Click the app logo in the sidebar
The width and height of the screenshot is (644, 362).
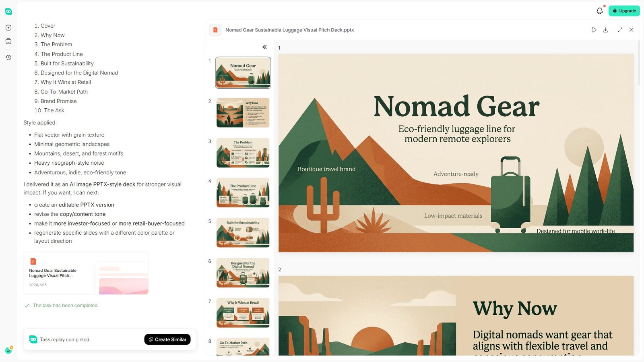tap(8, 12)
